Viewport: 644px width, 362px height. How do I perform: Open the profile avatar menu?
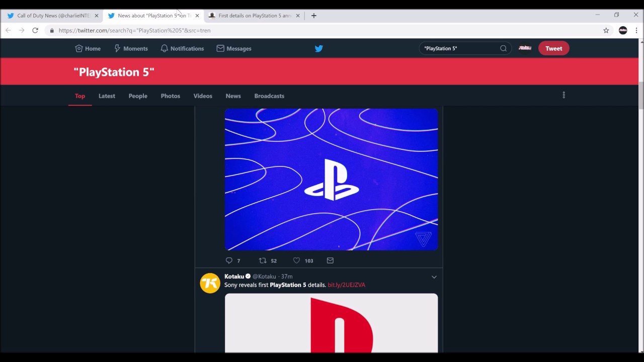coord(525,48)
